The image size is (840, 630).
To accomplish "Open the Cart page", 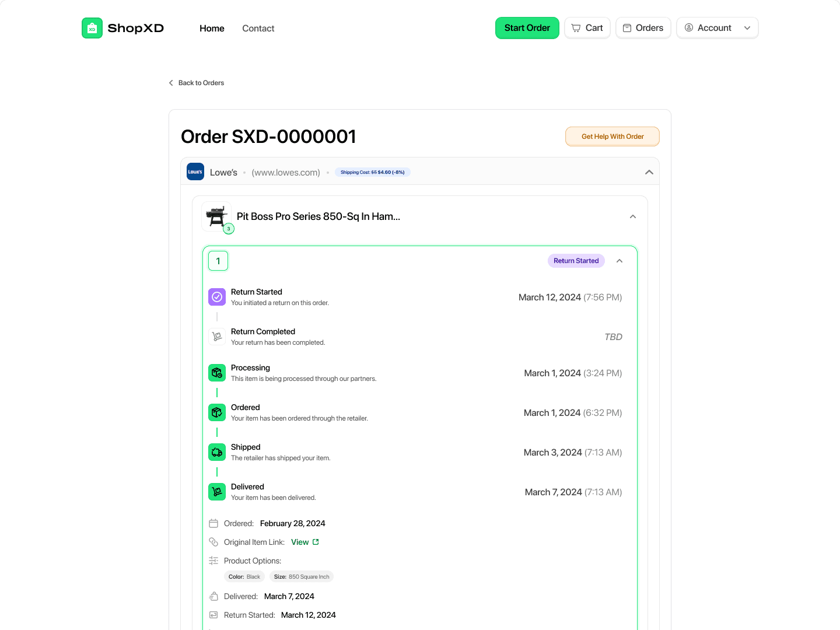I will [587, 28].
